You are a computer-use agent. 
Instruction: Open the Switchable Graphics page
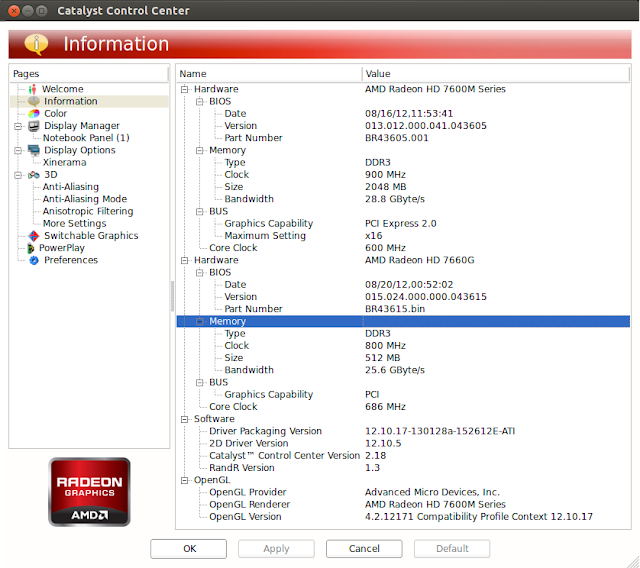[x=91, y=236]
